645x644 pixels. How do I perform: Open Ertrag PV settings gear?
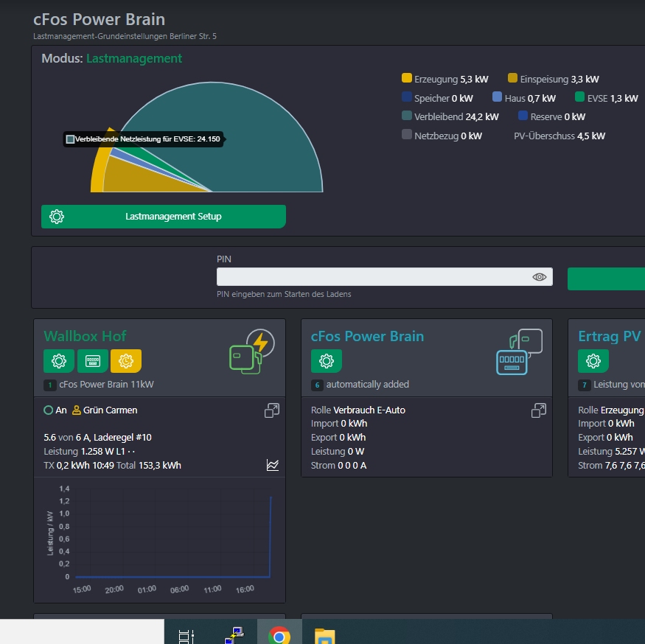[593, 360]
